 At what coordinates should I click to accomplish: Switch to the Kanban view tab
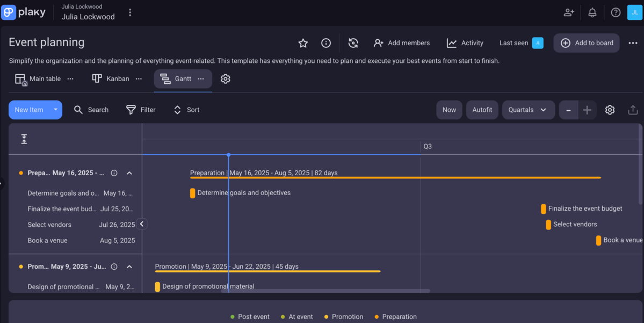pyautogui.click(x=111, y=79)
